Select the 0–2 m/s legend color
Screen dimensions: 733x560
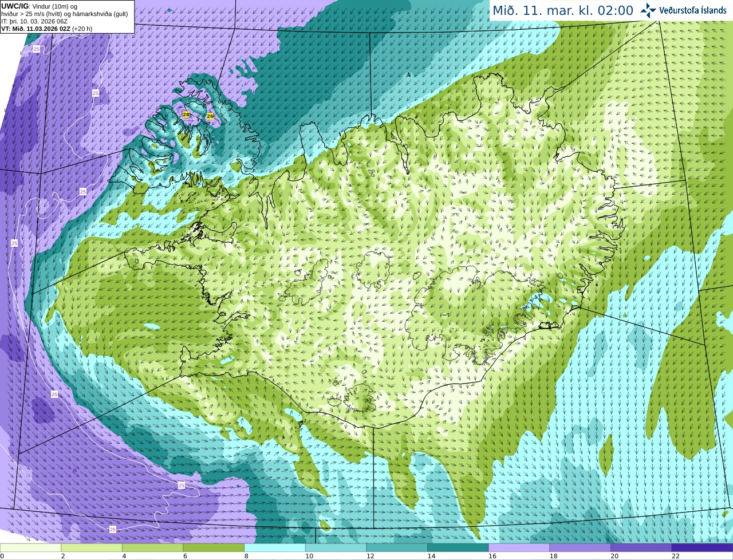pos(30,547)
